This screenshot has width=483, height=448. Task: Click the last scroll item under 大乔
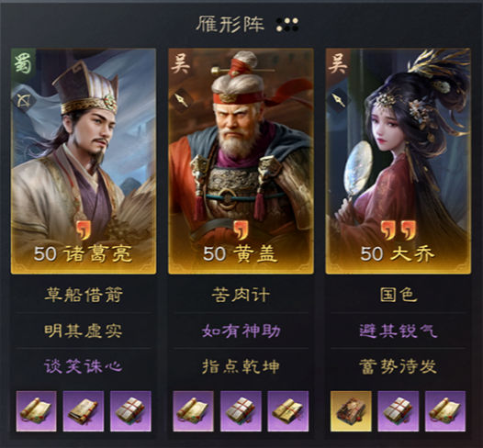tap(445, 411)
